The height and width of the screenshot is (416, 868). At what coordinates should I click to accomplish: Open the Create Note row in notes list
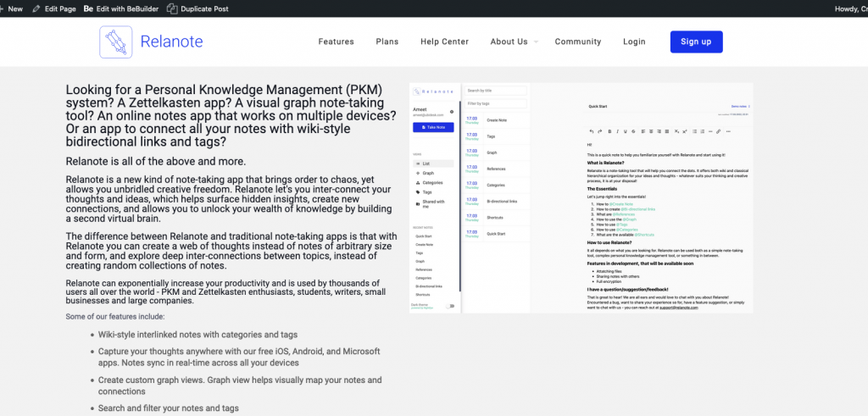pos(497,120)
